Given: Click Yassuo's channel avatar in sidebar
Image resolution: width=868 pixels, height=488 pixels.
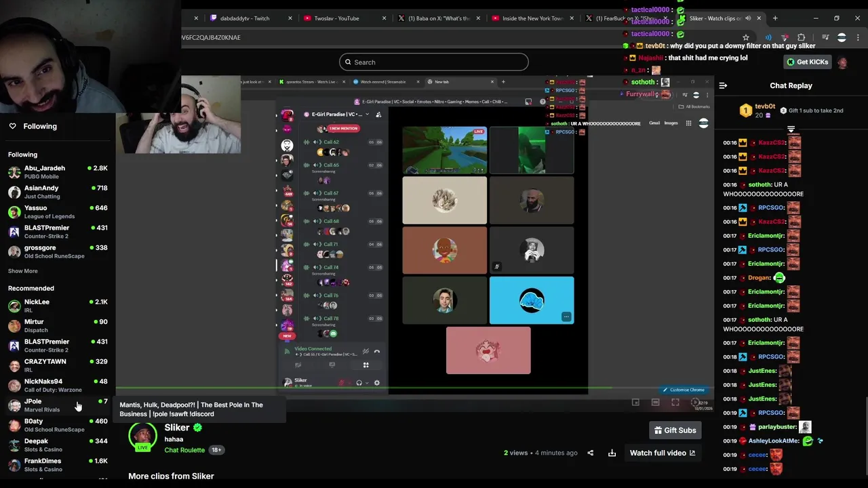Looking at the screenshot, I should [14, 212].
